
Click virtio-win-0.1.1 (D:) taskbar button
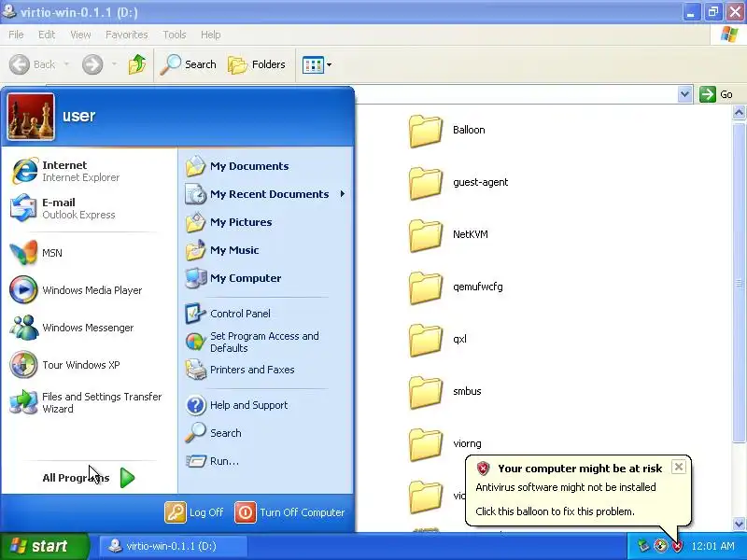coord(174,546)
